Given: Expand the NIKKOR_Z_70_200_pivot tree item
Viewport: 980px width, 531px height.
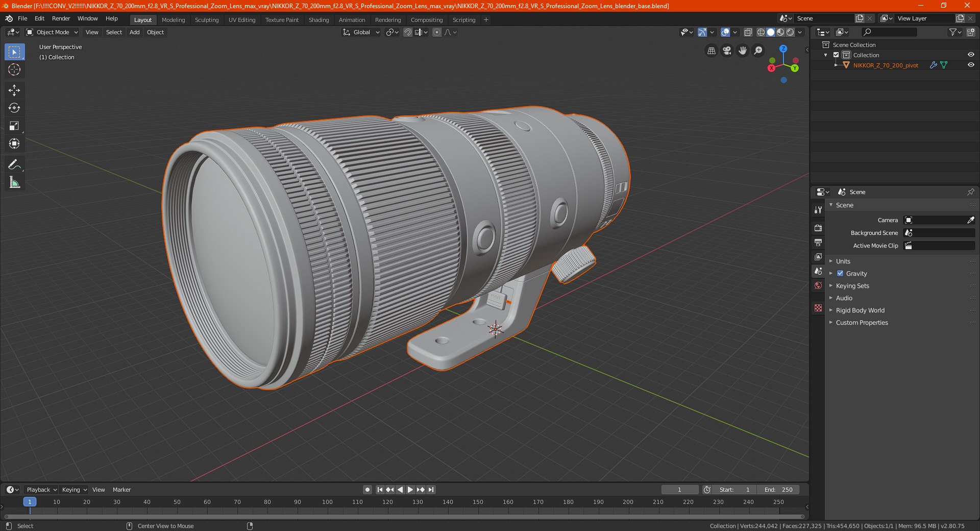Looking at the screenshot, I should pos(836,65).
